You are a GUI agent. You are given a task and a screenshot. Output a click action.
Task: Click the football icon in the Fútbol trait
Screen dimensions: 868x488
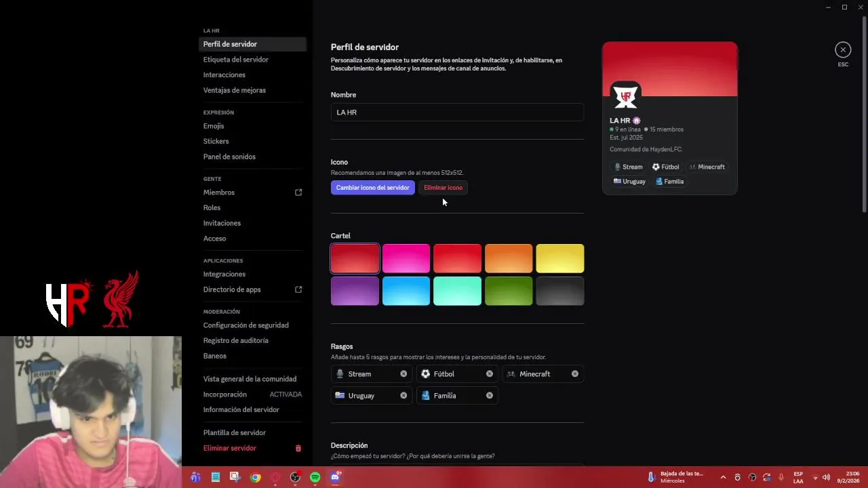[426, 374]
